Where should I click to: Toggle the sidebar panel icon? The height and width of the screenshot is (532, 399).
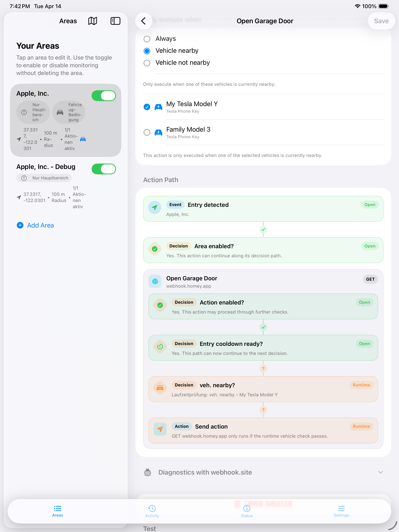115,21
